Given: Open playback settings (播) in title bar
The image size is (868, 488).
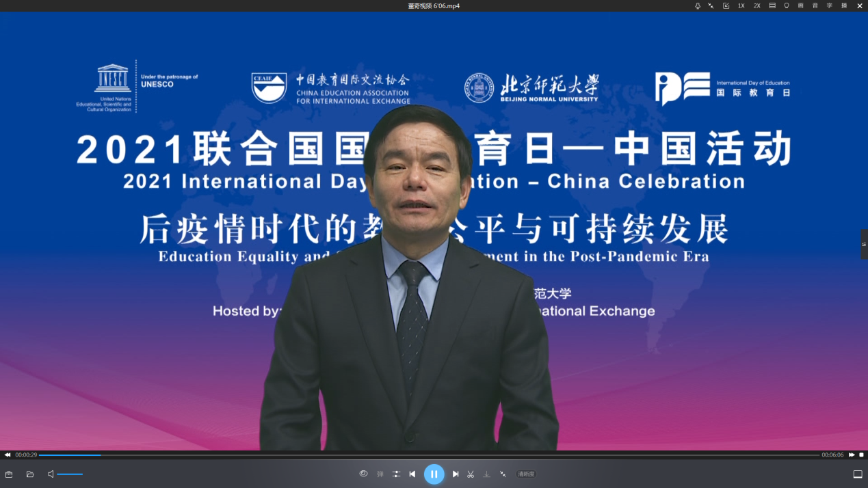Looking at the screenshot, I should [x=844, y=6].
